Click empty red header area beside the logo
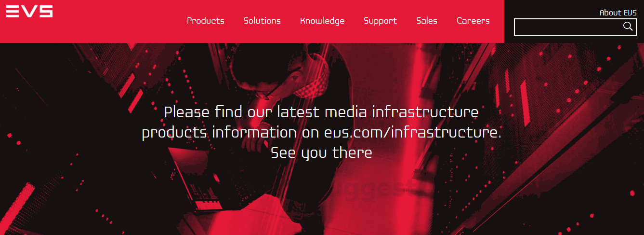Image resolution: width=644 pixels, height=235 pixels. coord(116,22)
